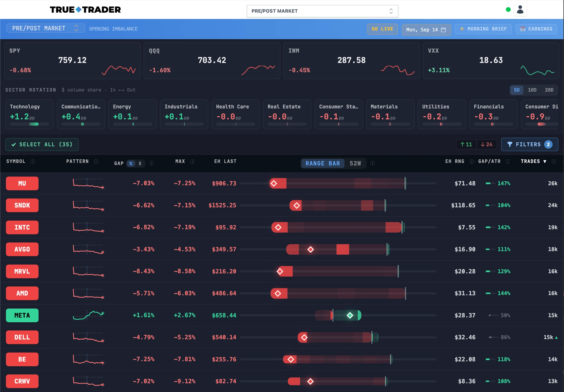The height and width of the screenshot is (392, 564).
Task: Click the funnel icon in FILTERS button
Action: click(x=510, y=144)
